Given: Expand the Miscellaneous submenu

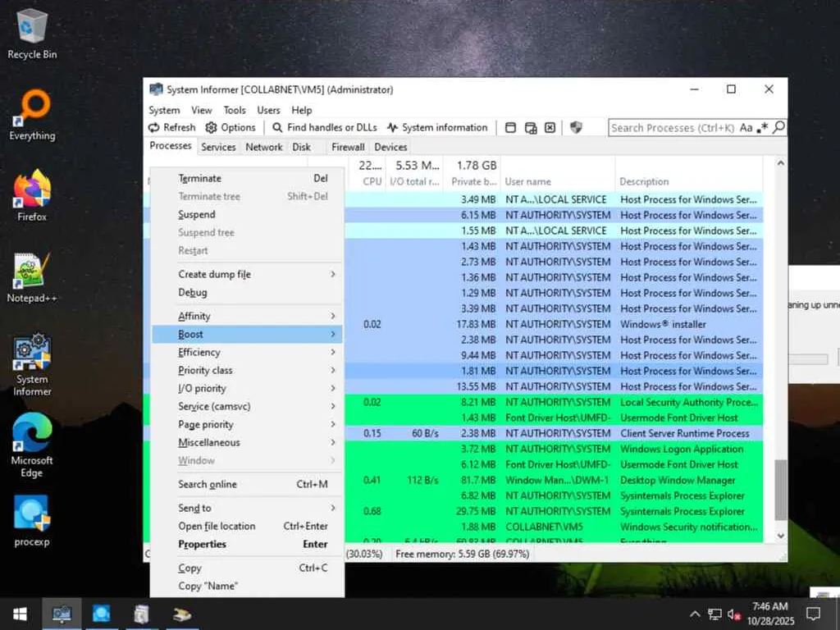Looking at the screenshot, I should pos(247,442).
